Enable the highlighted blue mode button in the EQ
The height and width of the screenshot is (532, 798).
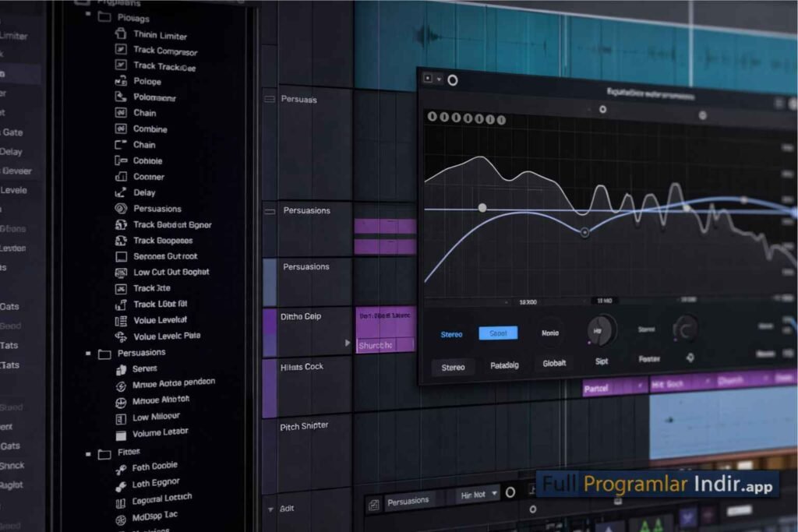pos(498,332)
